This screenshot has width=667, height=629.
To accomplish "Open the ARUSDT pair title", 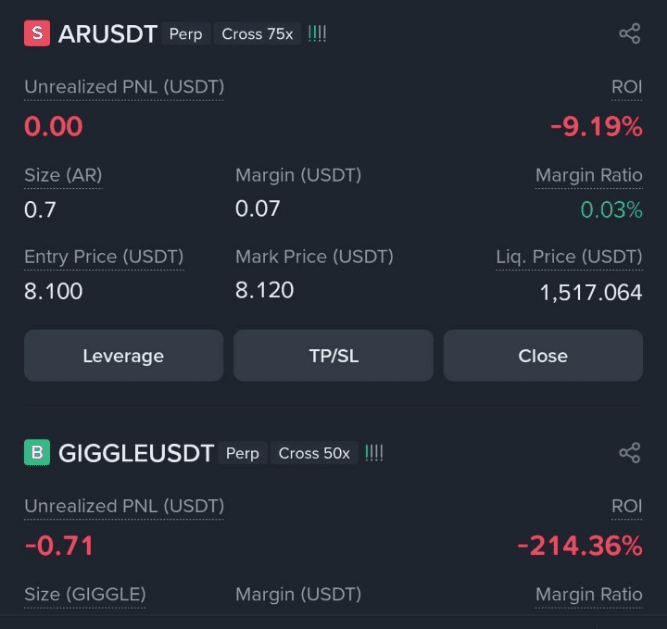I will tap(108, 34).
